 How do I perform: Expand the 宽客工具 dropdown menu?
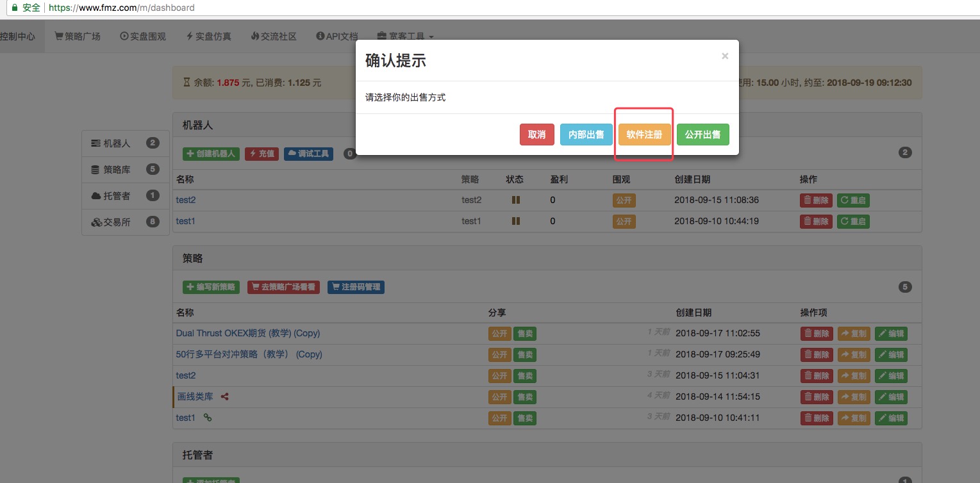pos(405,37)
